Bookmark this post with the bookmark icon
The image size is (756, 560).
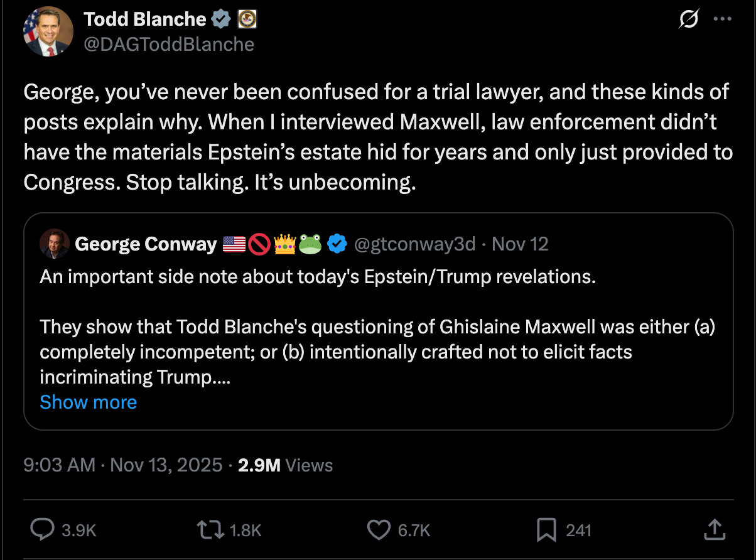(545, 530)
